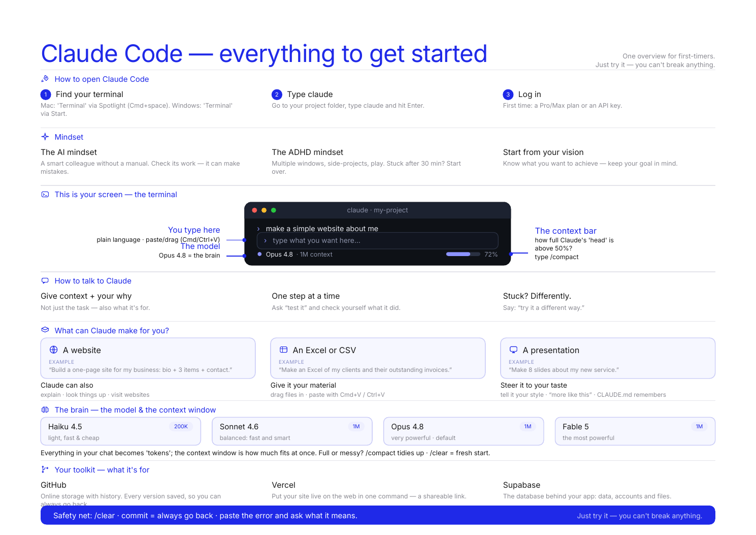756x535 pixels.
Task: Select the Haiku 4.5 model card
Action: (120, 431)
